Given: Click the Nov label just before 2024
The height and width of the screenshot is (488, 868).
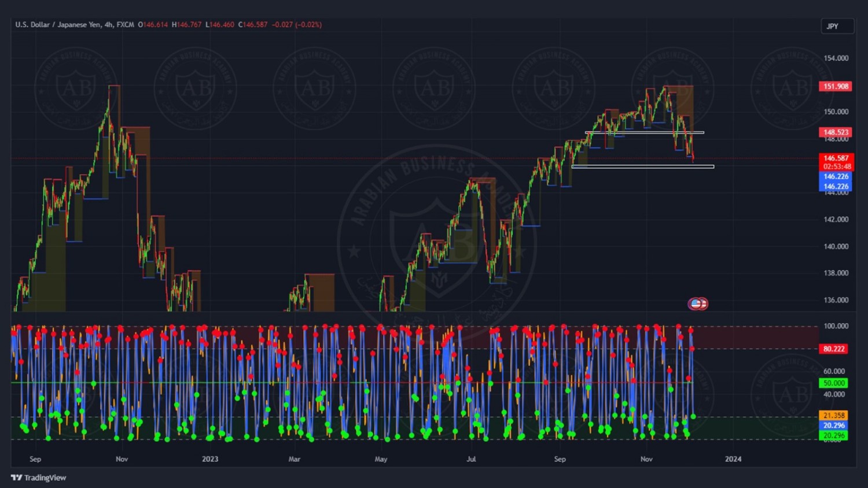Looking at the screenshot, I should (x=646, y=459).
